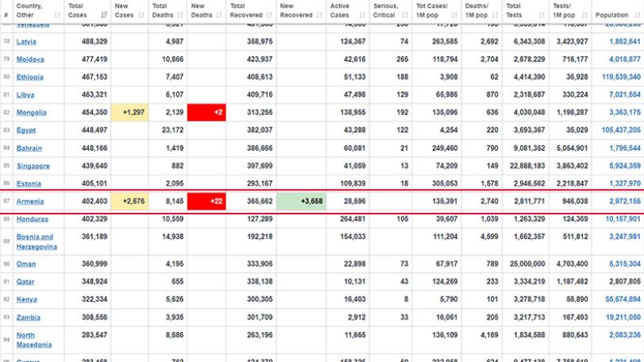Open the Mongolia country page
This screenshot has width=644, height=362.
click(x=31, y=113)
